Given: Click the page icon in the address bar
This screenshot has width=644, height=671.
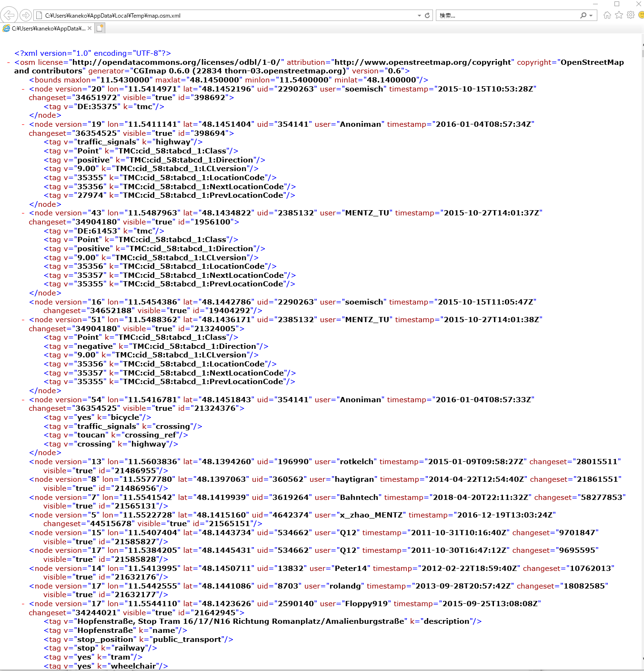Looking at the screenshot, I should 39,15.
